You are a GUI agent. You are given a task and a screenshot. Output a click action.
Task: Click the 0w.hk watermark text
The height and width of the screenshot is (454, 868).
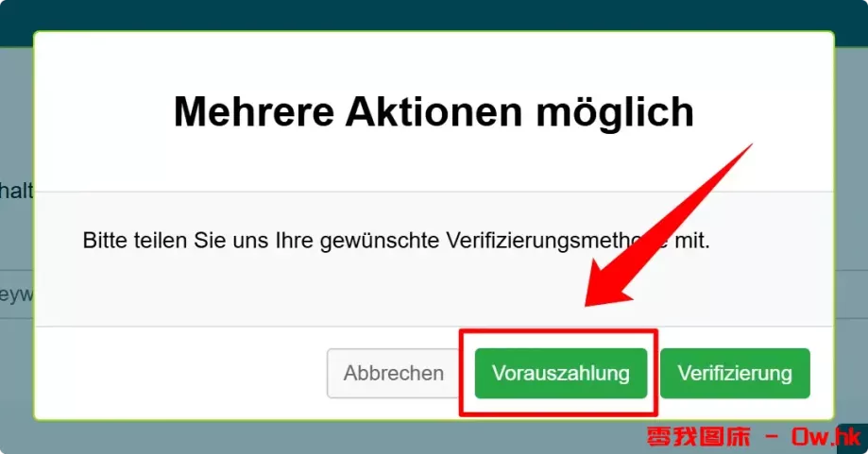pyautogui.click(x=825, y=436)
